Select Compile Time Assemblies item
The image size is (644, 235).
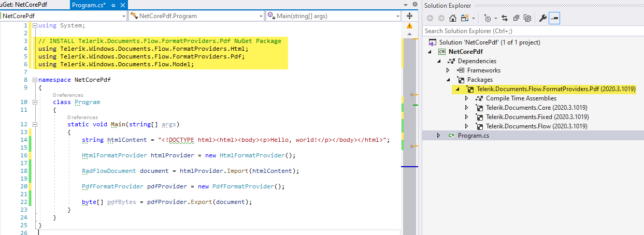coord(521,98)
